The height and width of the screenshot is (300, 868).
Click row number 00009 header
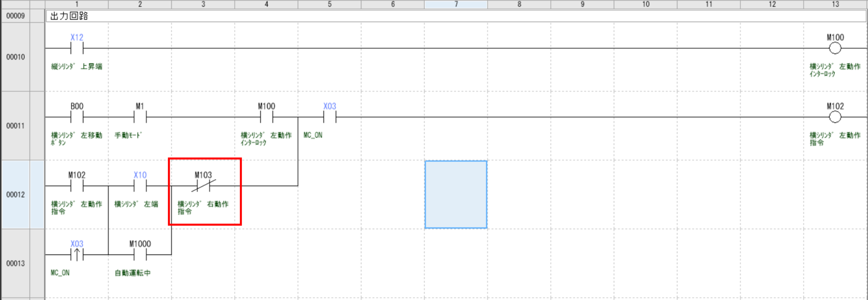pos(16,16)
